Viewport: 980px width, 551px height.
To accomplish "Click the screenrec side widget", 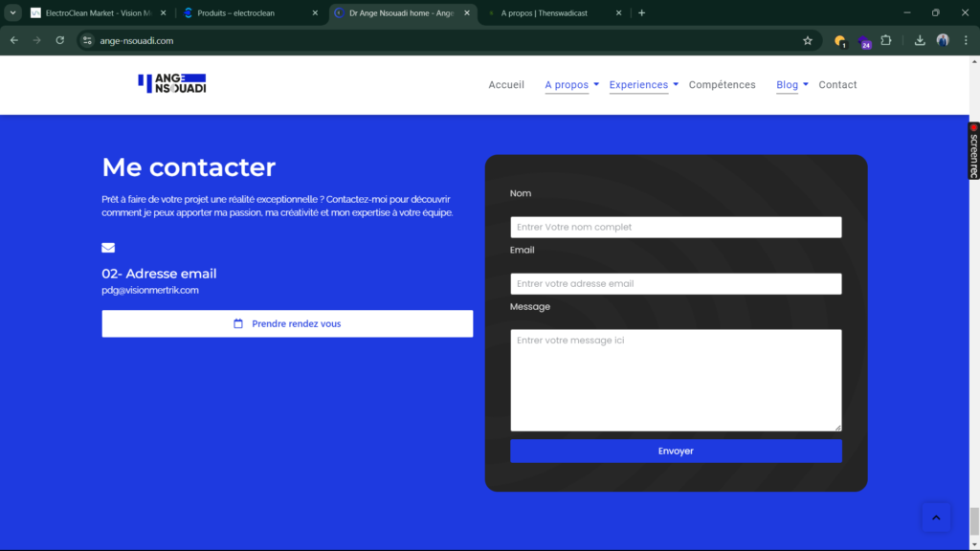I will click(x=973, y=150).
